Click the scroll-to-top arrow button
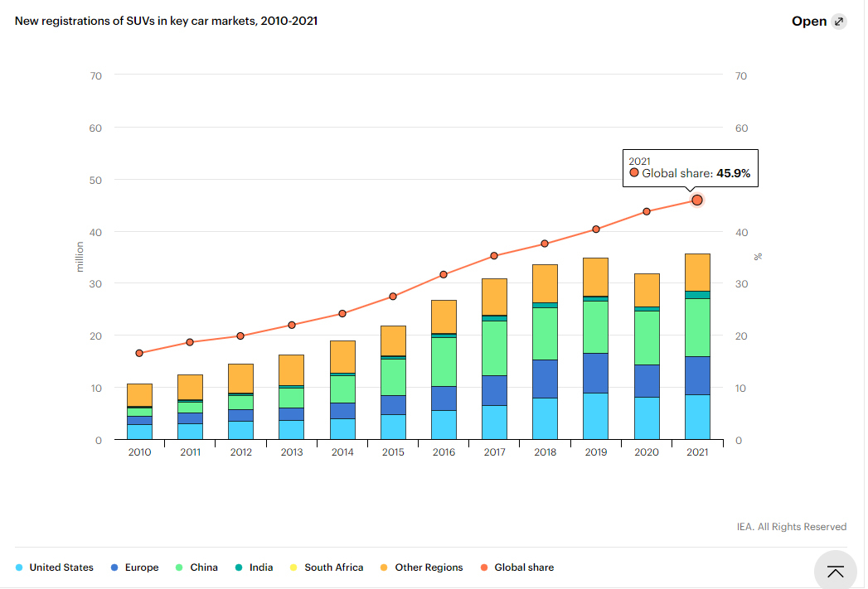 pyautogui.click(x=836, y=572)
